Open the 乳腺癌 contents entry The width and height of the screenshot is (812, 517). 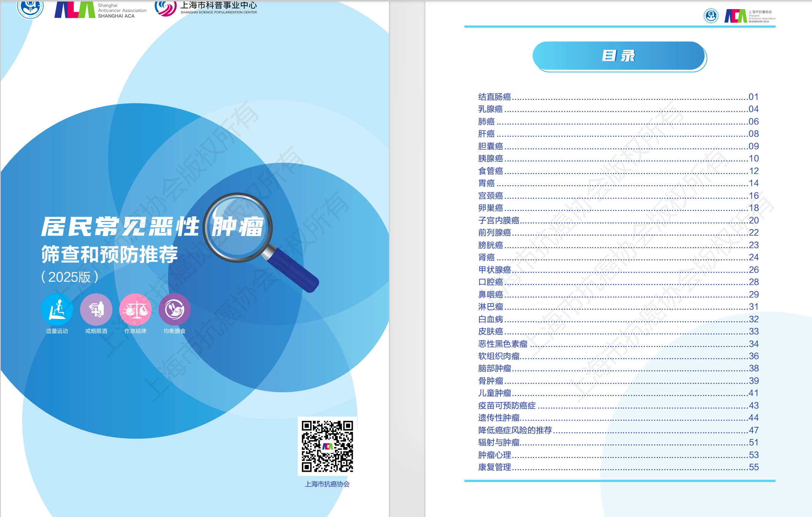click(618, 109)
